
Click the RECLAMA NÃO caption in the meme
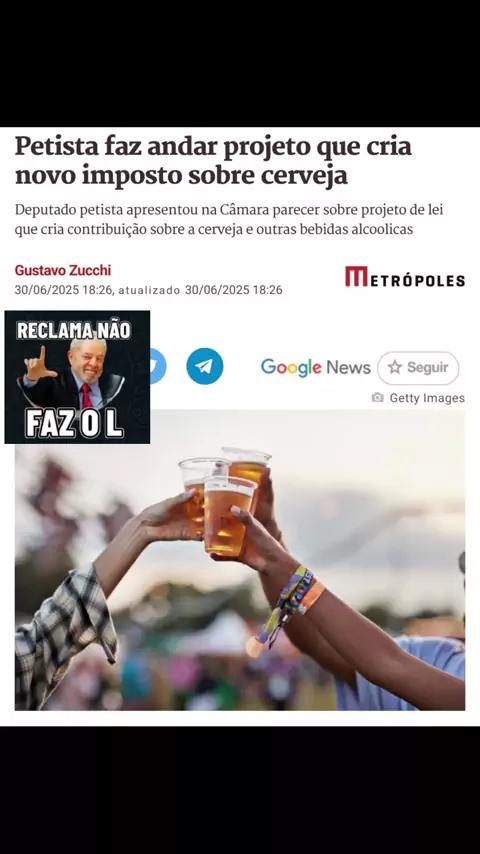(x=73, y=331)
